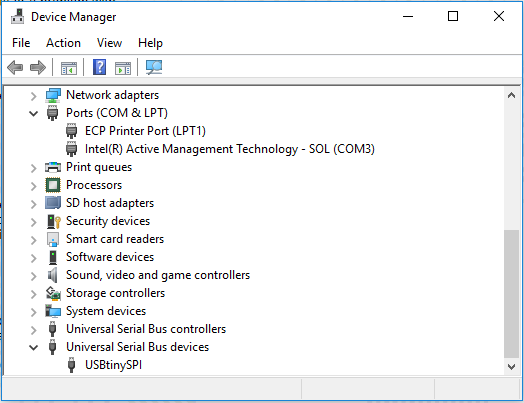
Task: Click the Back arrow toolbar icon
Action: tap(15, 68)
